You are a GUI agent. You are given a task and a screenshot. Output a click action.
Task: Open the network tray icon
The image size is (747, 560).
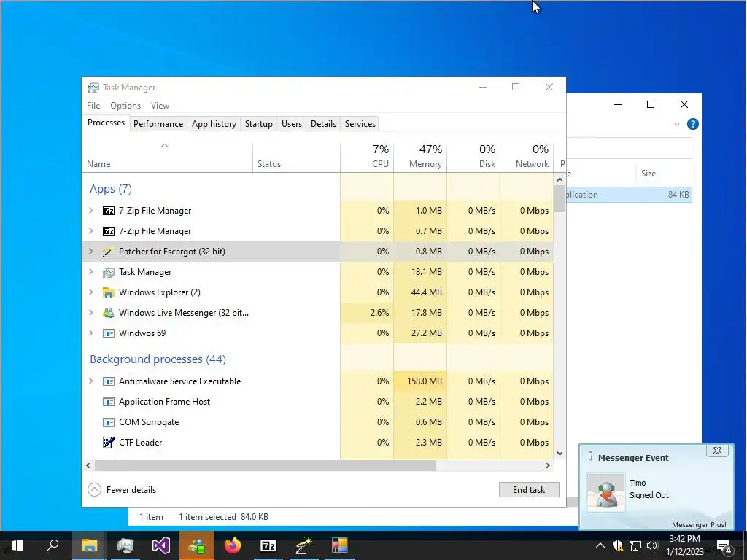point(635,545)
